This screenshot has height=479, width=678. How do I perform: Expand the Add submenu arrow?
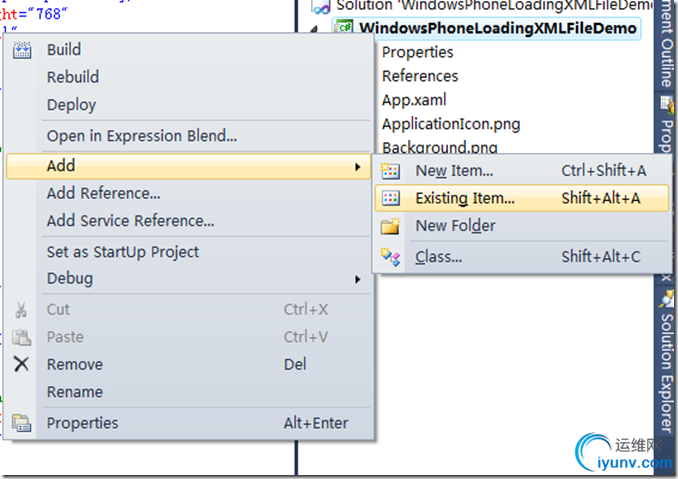[358, 166]
